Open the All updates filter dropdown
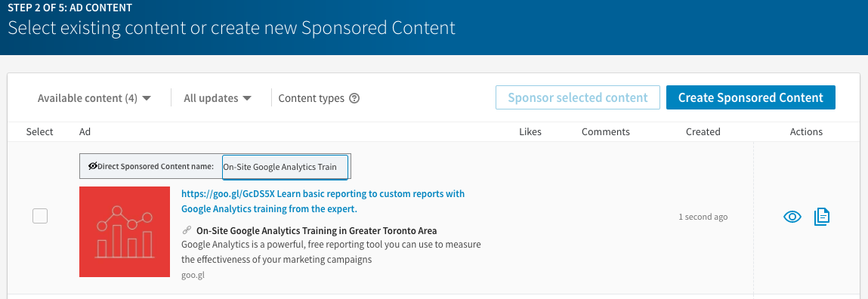Viewport: 868px width, 299px height. (x=218, y=98)
